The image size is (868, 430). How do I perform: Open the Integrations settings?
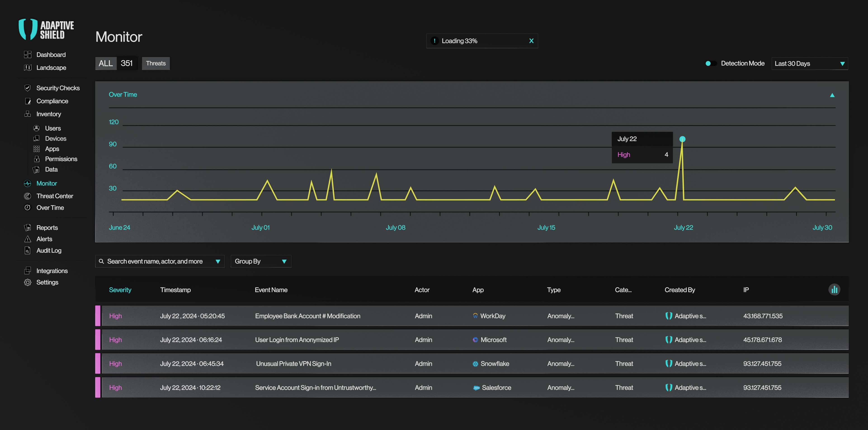pos(52,271)
